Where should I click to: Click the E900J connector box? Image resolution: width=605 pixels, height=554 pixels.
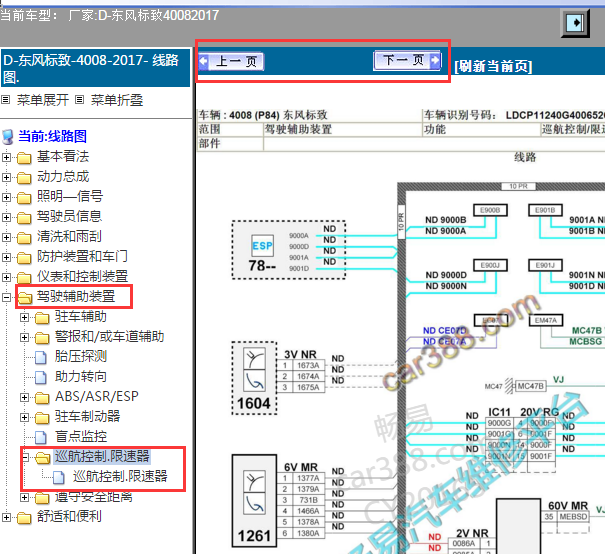pyautogui.click(x=490, y=265)
